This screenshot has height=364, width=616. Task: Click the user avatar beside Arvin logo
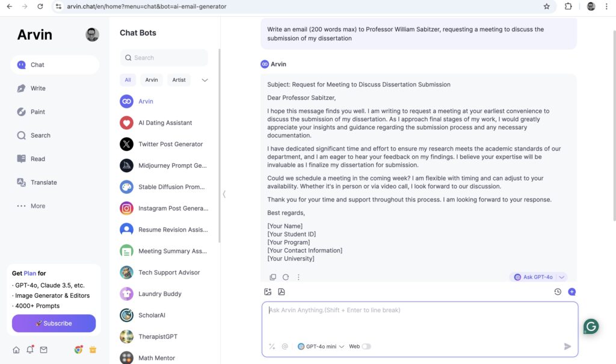92,34
